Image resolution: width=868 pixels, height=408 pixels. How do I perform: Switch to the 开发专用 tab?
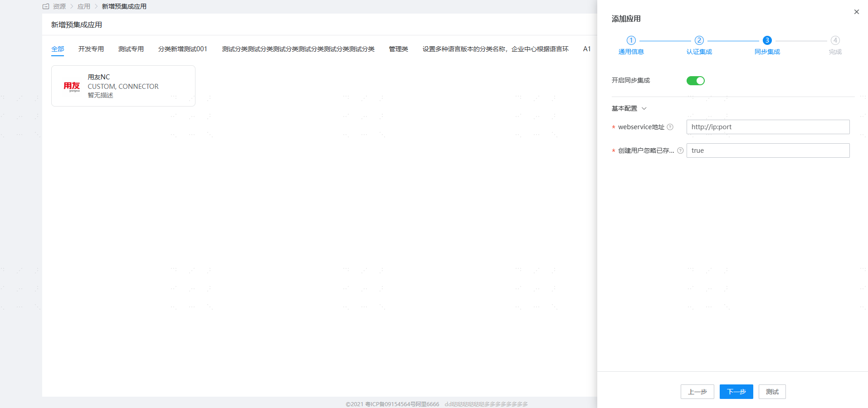pos(91,49)
